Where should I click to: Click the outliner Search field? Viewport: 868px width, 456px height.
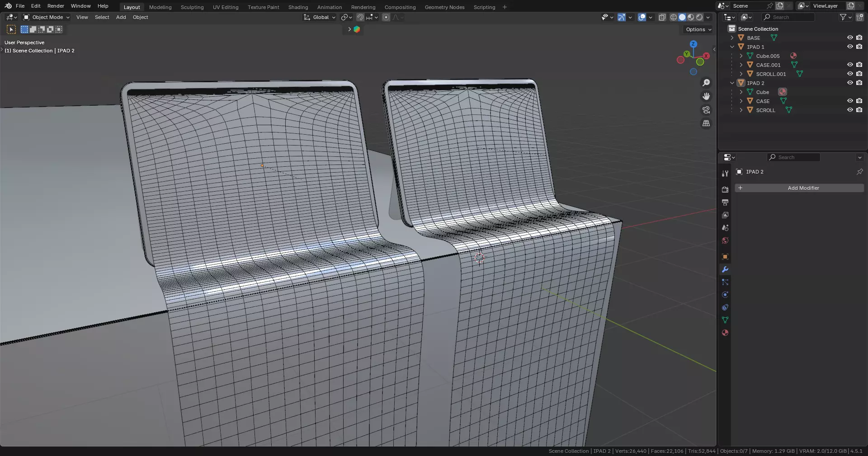(788, 17)
